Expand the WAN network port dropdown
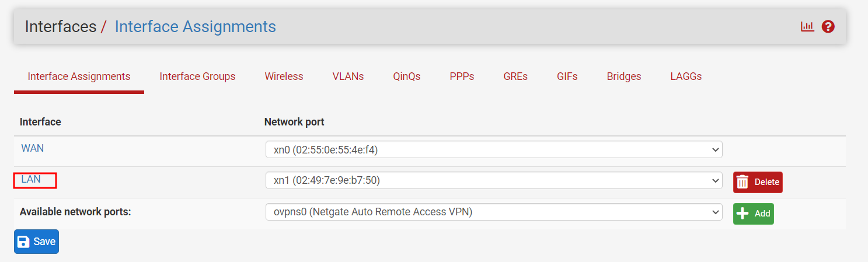The image size is (868, 262). click(x=494, y=150)
